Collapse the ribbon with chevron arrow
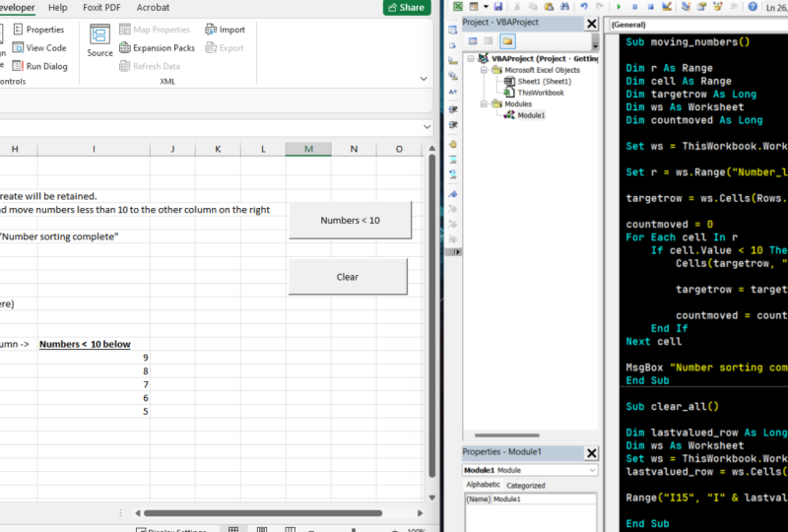This screenshot has width=788, height=532. 424,79
